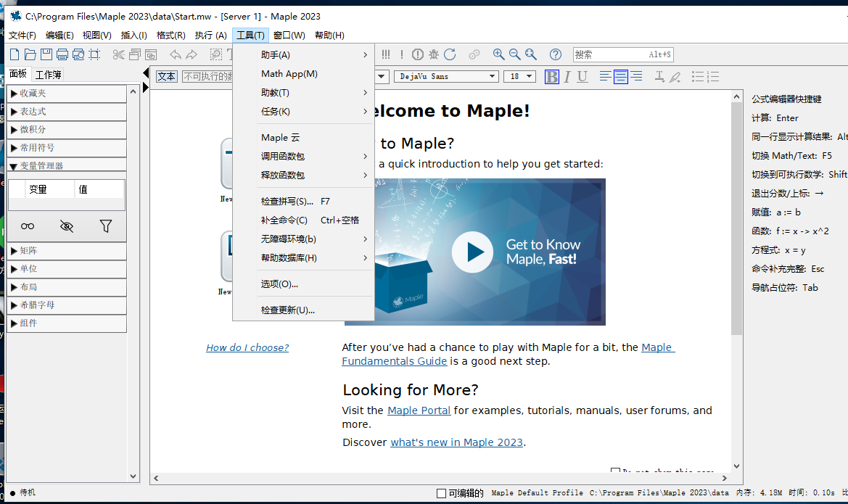Restart the Maple server with circular arrow

(450, 54)
